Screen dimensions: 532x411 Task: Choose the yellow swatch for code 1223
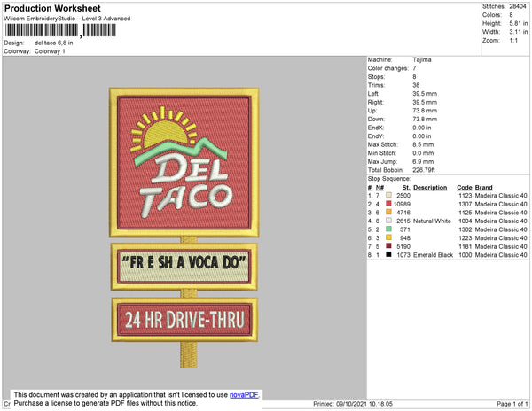point(389,237)
